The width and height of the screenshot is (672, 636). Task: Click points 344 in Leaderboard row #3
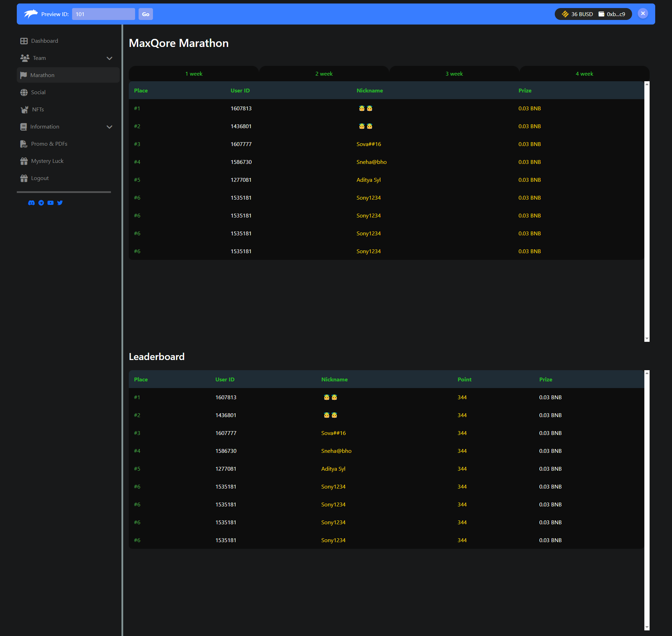[x=462, y=433]
